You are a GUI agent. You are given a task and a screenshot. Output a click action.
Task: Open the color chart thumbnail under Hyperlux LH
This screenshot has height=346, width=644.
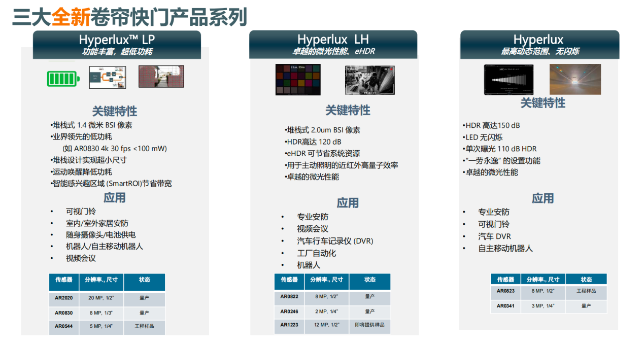point(298,80)
